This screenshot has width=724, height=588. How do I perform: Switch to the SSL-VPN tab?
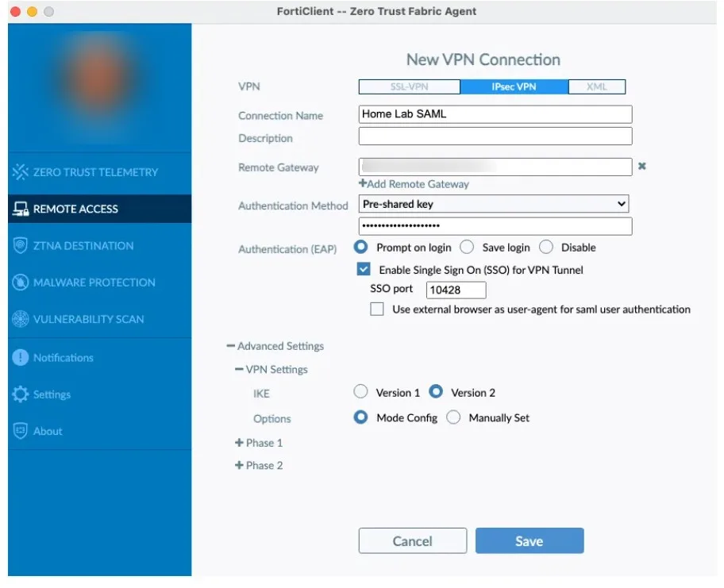[x=410, y=87]
